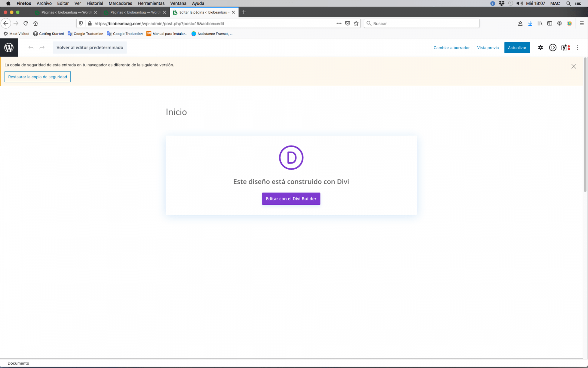Open Yoast SEO panel icon
This screenshot has height=368, width=588.
pyautogui.click(x=565, y=48)
